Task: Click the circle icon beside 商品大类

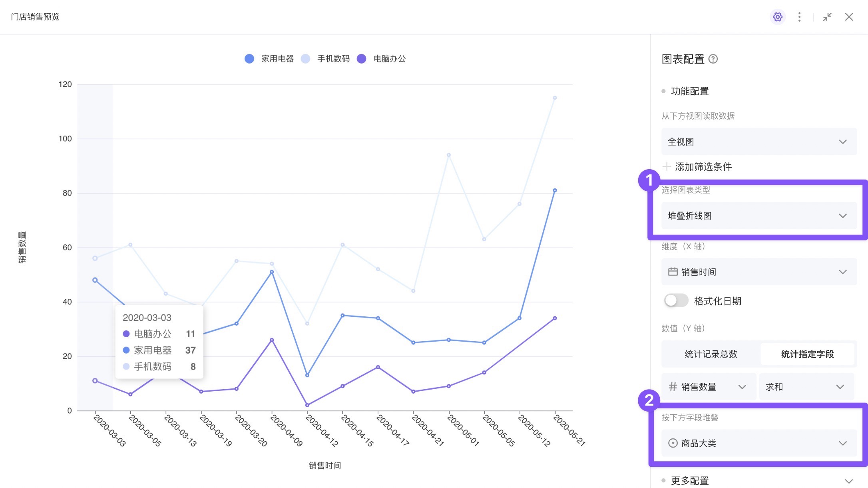Action: 673,443
